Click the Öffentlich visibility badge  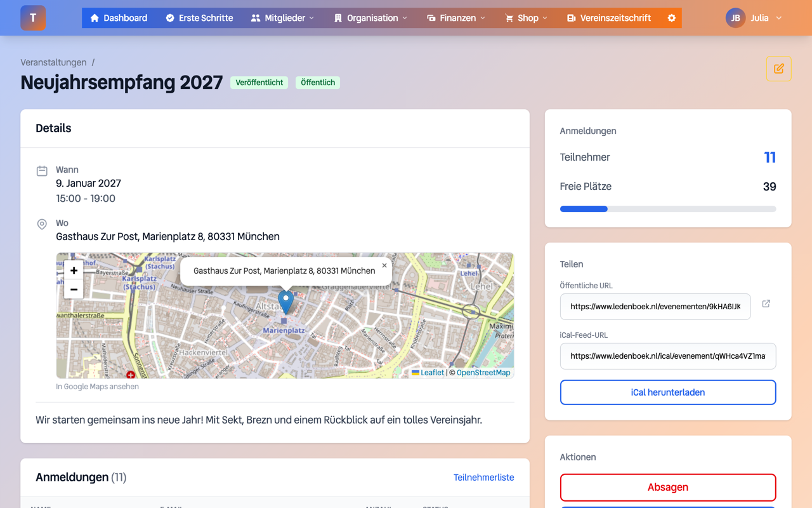tap(318, 83)
